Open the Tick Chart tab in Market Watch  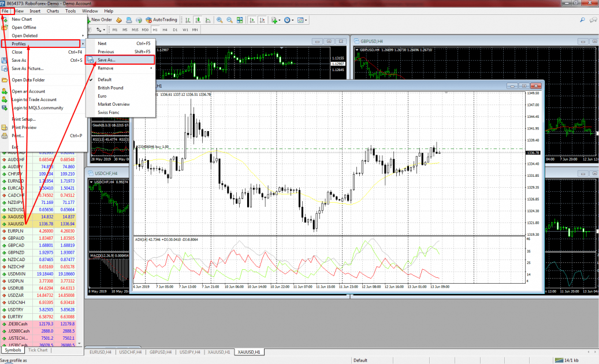click(38, 350)
